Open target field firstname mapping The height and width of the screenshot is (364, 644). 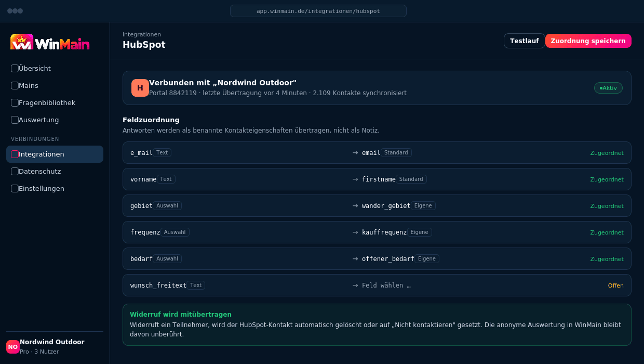click(x=379, y=179)
